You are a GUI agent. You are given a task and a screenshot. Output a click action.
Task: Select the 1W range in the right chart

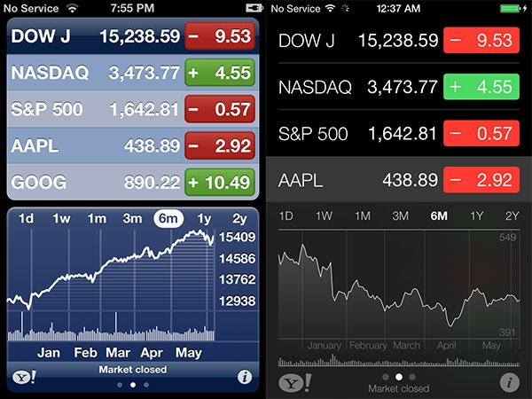click(324, 215)
